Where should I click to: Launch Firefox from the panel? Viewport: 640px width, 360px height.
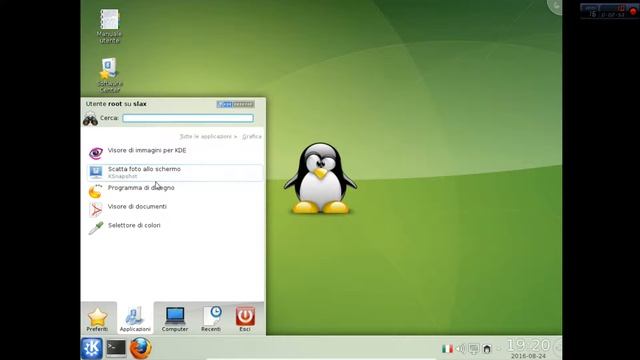[141, 348]
